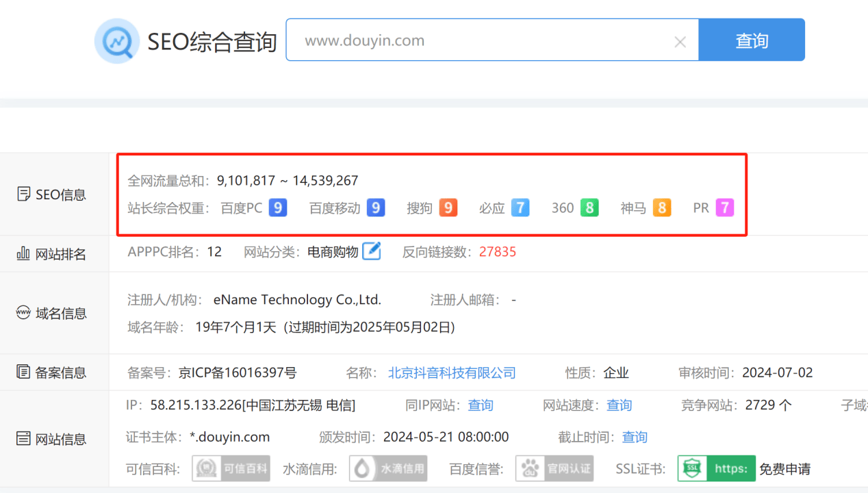Screen dimensions: 868x493
Task: Click 京ICP备16016397号 record number
Action: pyautogui.click(x=238, y=373)
